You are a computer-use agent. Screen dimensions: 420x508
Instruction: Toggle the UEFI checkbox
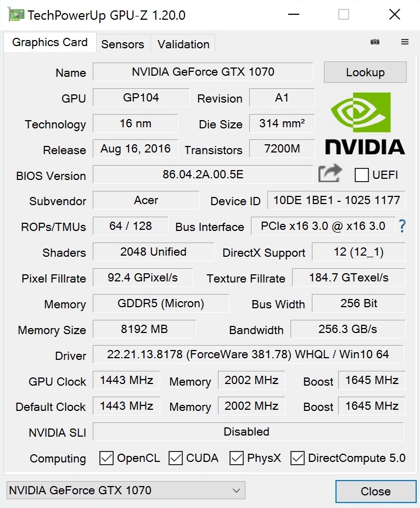[362, 175]
